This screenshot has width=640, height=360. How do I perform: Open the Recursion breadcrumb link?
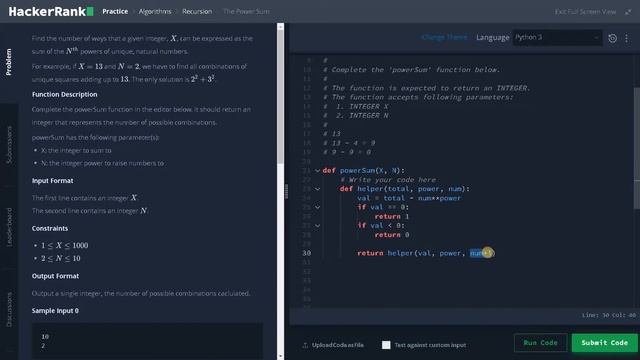pyautogui.click(x=197, y=11)
